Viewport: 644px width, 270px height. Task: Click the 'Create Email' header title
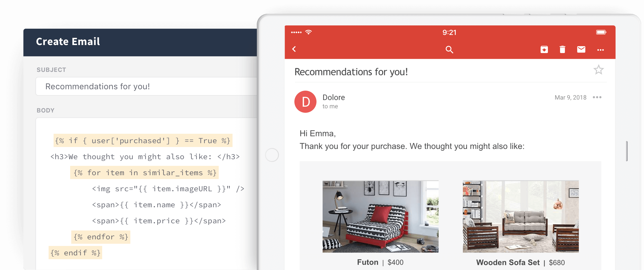(68, 41)
